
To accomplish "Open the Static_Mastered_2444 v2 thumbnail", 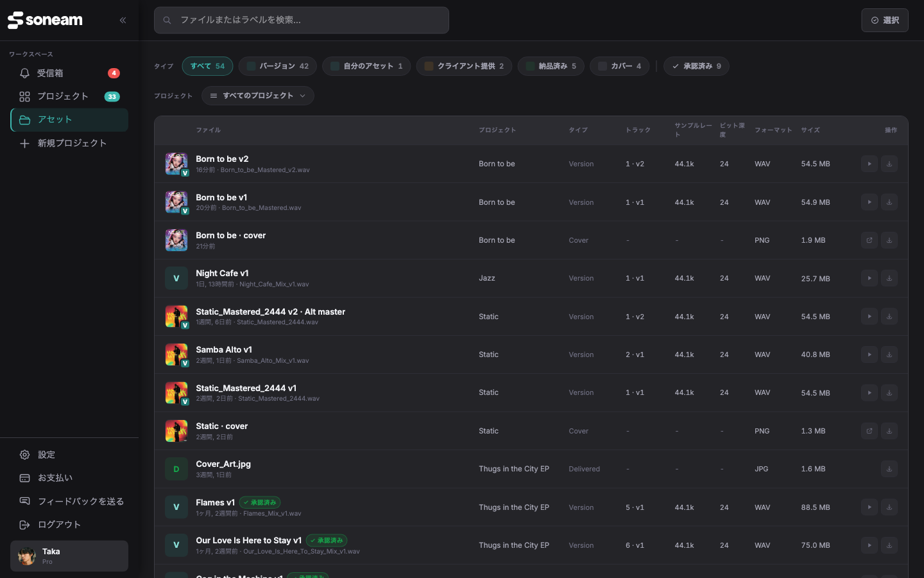I will tap(176, 317).
